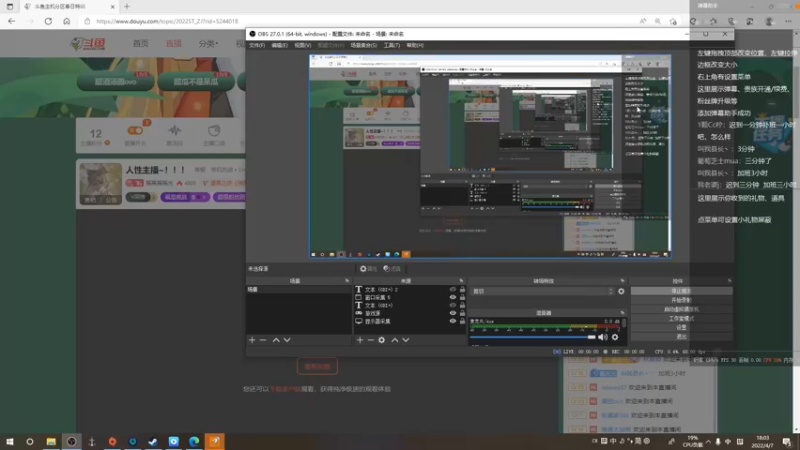The image size is (800, 450).
Task: Click the 设置 settings button in Controls
Action: [x=682, y=328]
